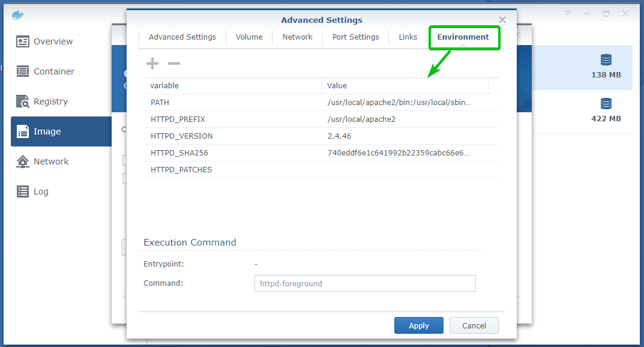This screenshot has width=644, height=347.
Task: Click the plus icon to add variable
Action: 152,64
